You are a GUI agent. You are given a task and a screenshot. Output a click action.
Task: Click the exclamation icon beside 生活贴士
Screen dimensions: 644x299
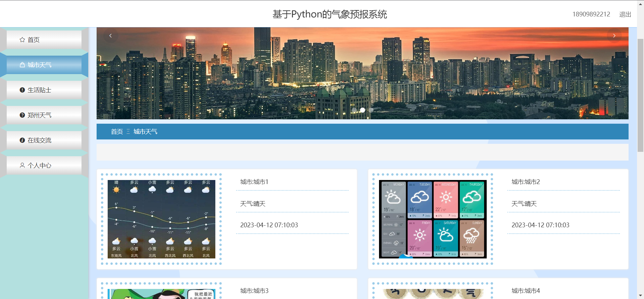[22, 90]
